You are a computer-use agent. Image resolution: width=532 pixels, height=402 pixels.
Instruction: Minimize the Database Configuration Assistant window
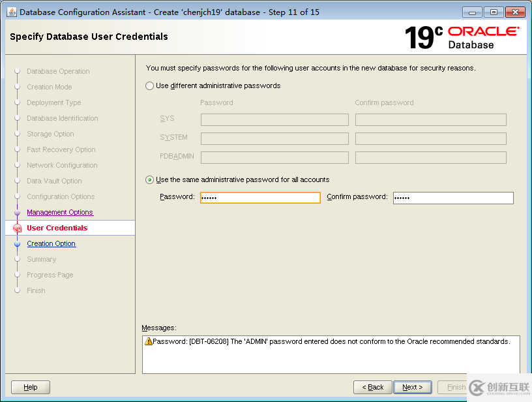472,12
